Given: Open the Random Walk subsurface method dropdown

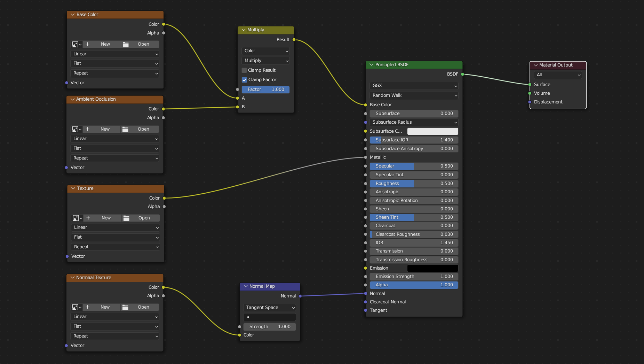Looking at the screenshot, I should coord(414,95).
